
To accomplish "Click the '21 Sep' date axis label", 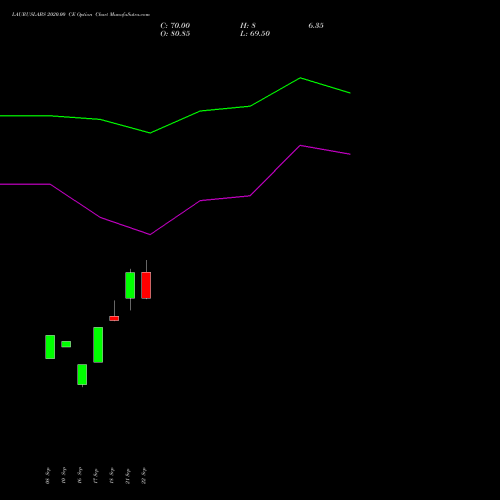I will click(x=128, y=476).
